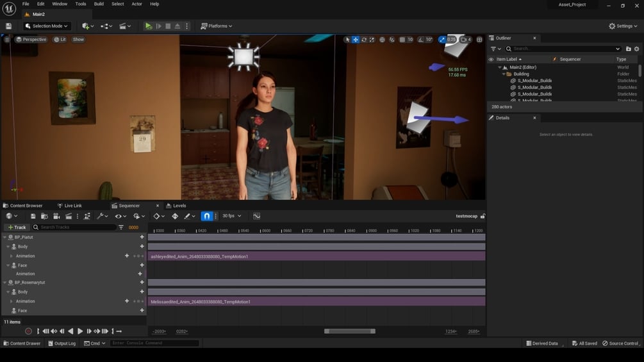Viewport: 644px width, 362px height.
Task: Toggle scale snapping button in viewport toolbar
Action: tap(442, 39)
